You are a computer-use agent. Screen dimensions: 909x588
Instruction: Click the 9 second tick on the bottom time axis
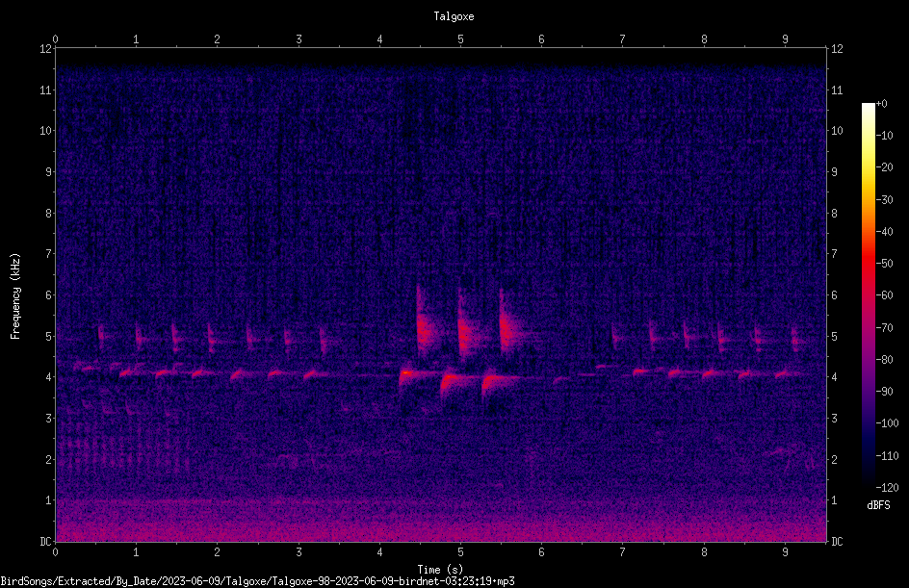(x=785, y=552)
